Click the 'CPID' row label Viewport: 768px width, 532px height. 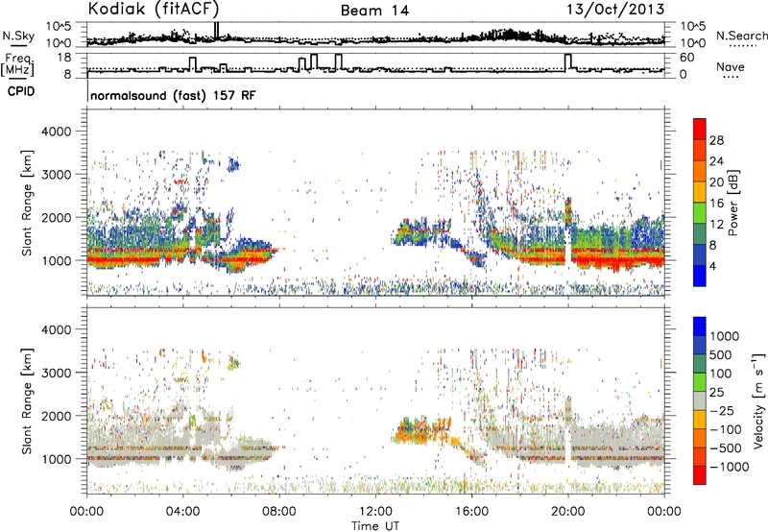point(21,91)
